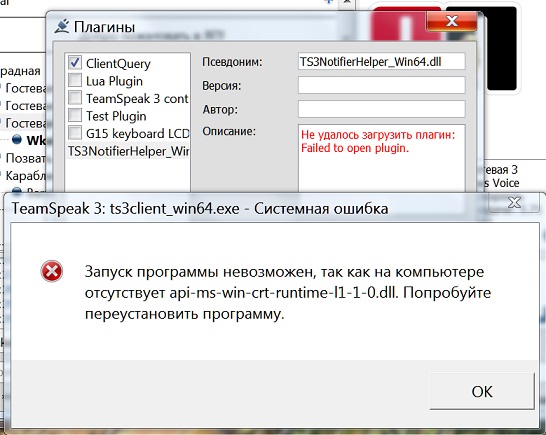Click the Плагины window title icon
This screenshot has height=435, width=546.
click(x=62, y=26)
